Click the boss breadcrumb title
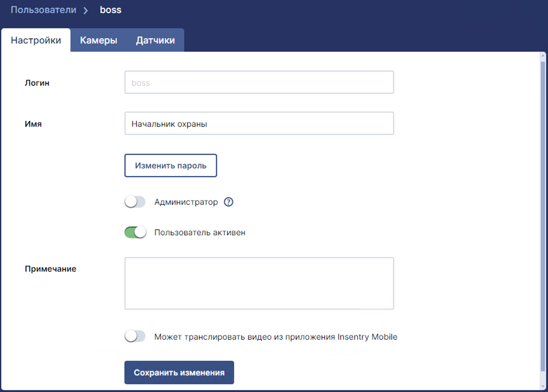The height and width of the screenshot is (392, 548). [111, 10]
